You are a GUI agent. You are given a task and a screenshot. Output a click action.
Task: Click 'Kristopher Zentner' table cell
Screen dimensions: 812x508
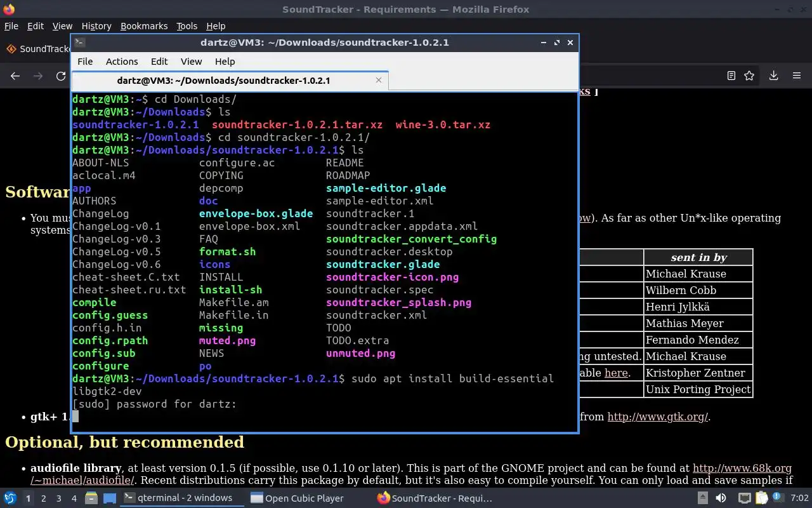click(698, 373)
